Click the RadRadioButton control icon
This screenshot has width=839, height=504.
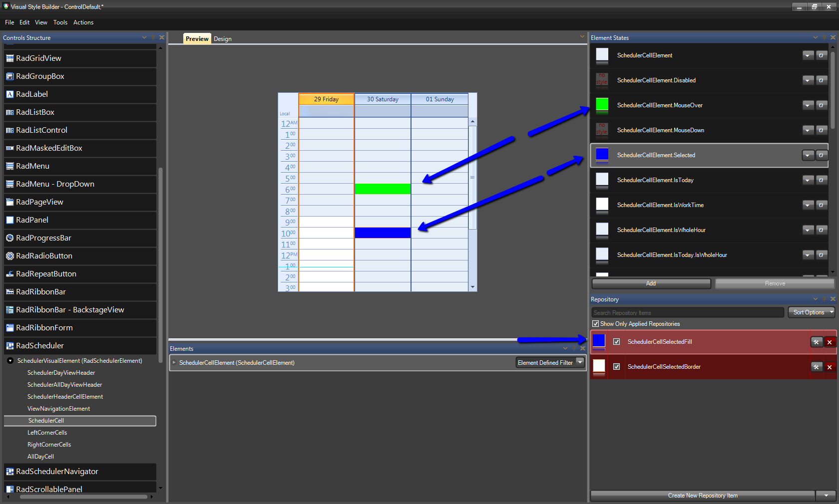click(x=9, y=256)
